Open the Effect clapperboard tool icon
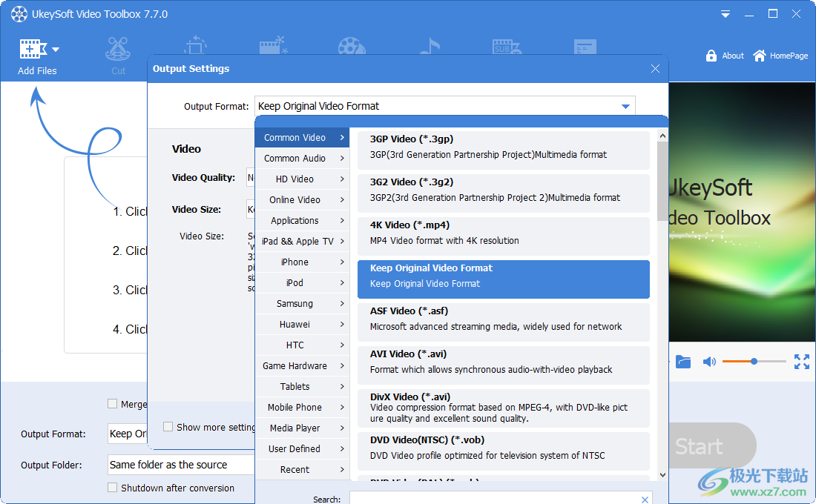This screenshot has width=816, height=504. (274, 46)
